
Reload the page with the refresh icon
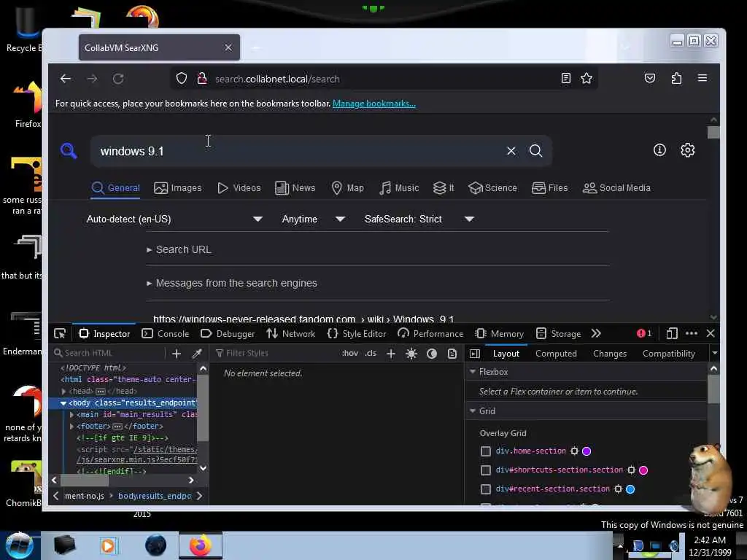pyautogui.click(x=118, y=79)
